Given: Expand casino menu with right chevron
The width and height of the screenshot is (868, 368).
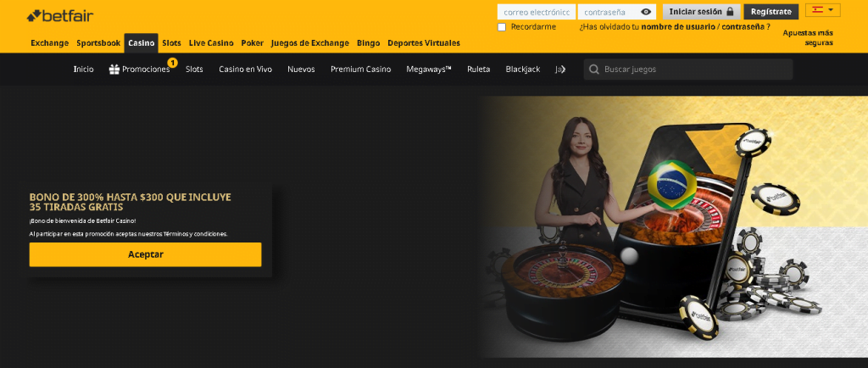Looking at the screenshot, I should 563,70.
